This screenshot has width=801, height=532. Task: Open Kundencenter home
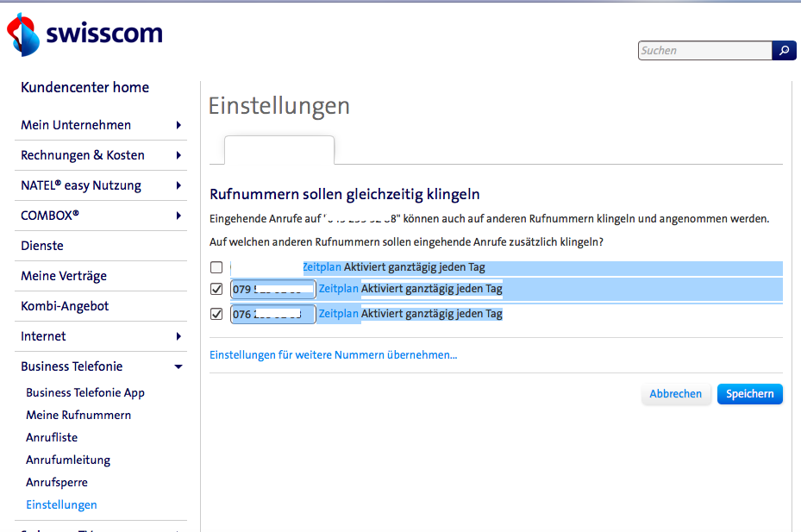[x=84, y=87]
